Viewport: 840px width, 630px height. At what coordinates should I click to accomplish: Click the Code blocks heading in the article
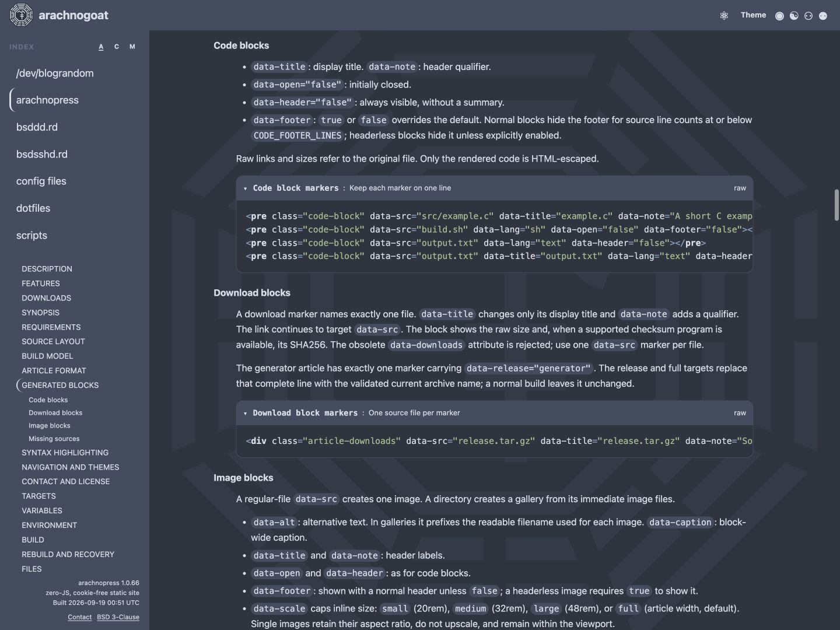click(x=241, y=45)
